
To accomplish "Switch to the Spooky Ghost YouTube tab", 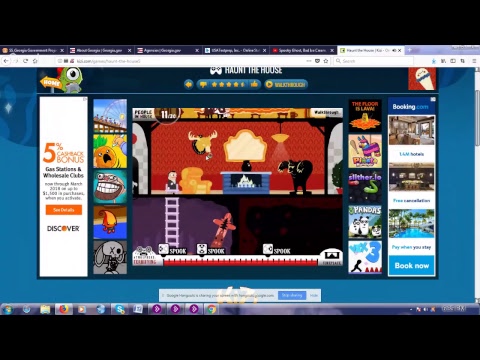I will 302,50.
